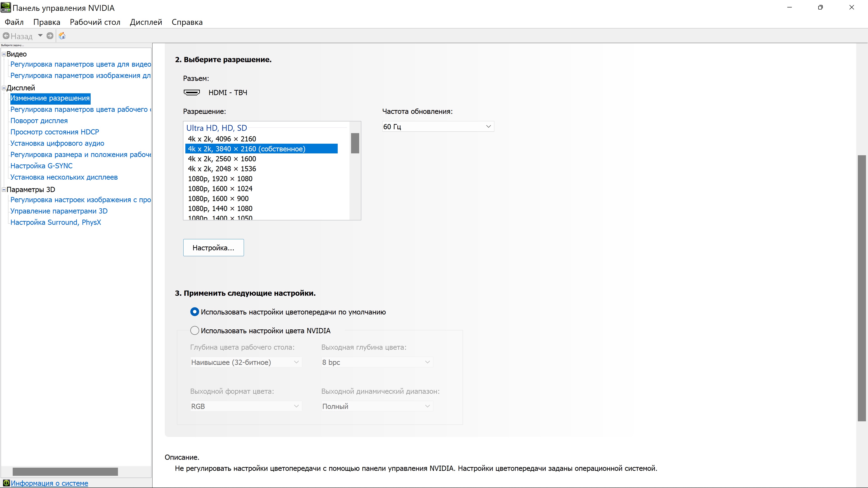
Task: Open the refresh rate 60 Гц dropdown
Action: point(438,127)
